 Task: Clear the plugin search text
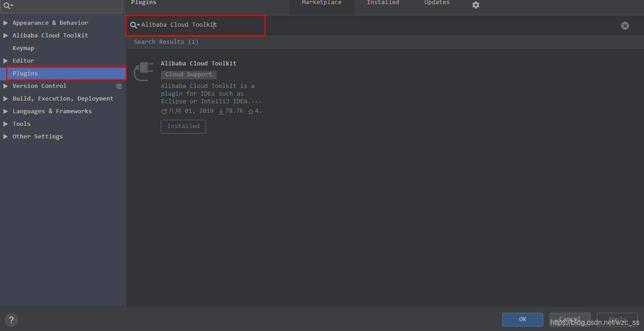point(625,26)
